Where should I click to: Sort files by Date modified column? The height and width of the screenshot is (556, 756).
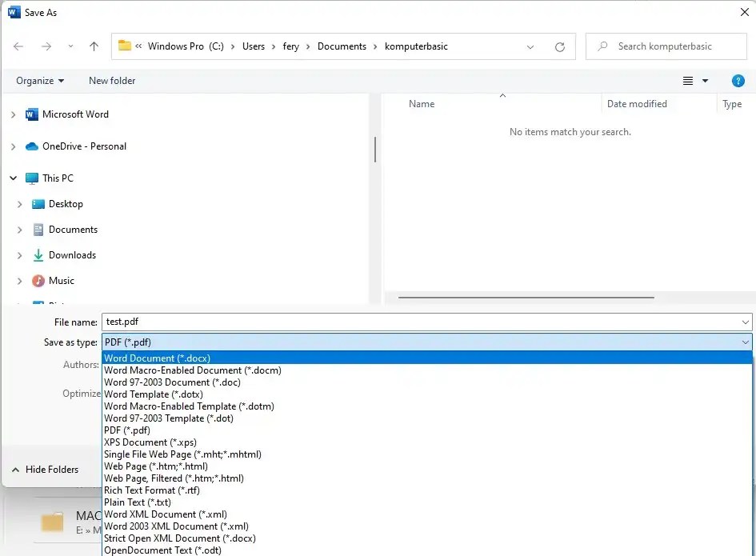tap(636, 104)
